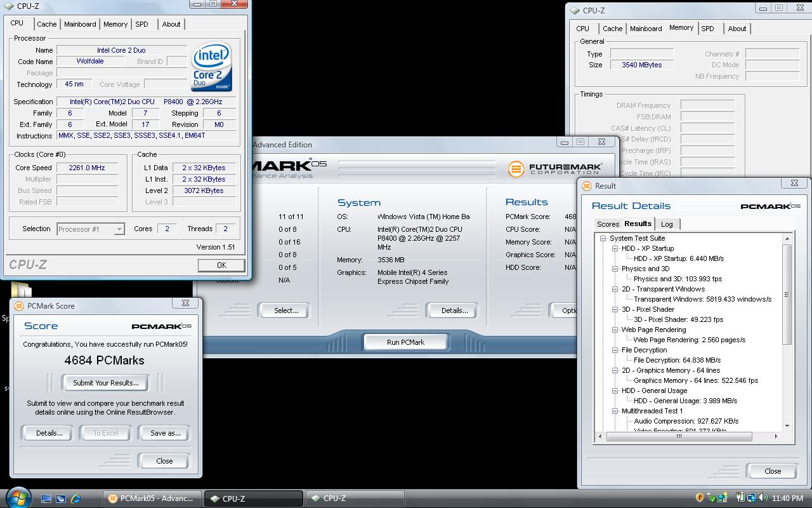Viewport: 812px width, 508px height.
Task: Close the PCMark Score dialog via Close button
Action: pos(164,461)
